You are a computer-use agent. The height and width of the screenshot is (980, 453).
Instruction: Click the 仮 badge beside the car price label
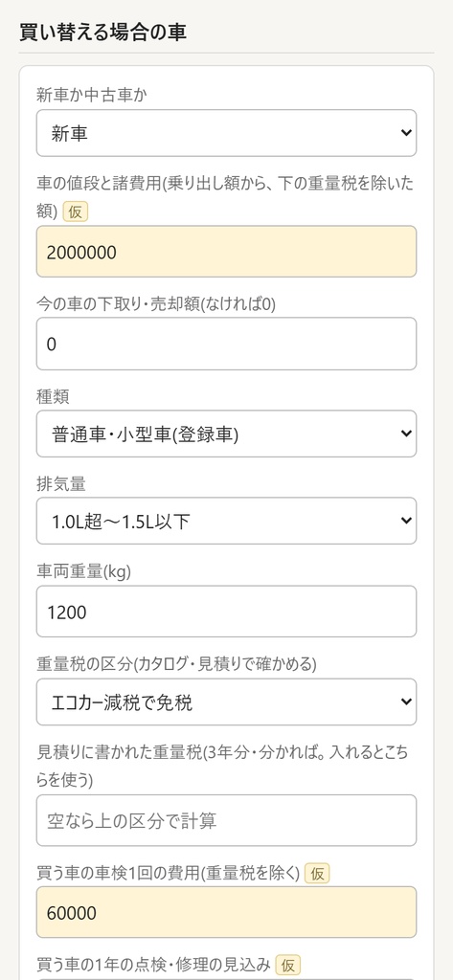pyautogui.click(x=75, y=212)
